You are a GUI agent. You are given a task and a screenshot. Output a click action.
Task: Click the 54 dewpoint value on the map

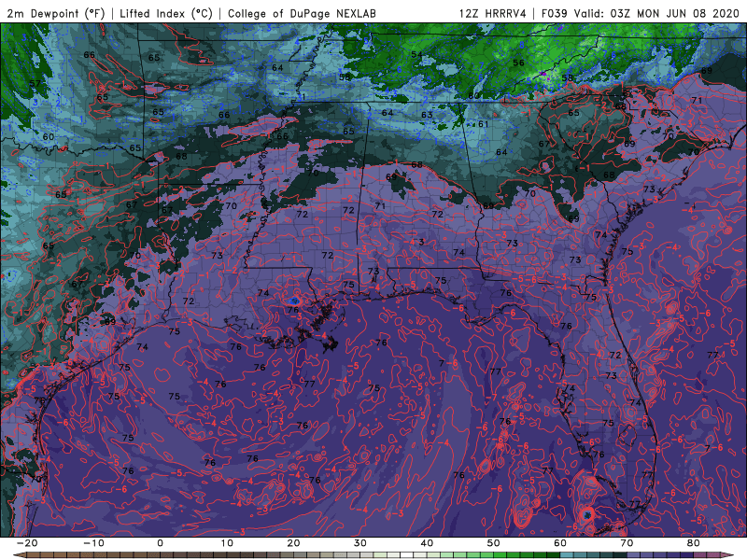(x=416, y=54)
